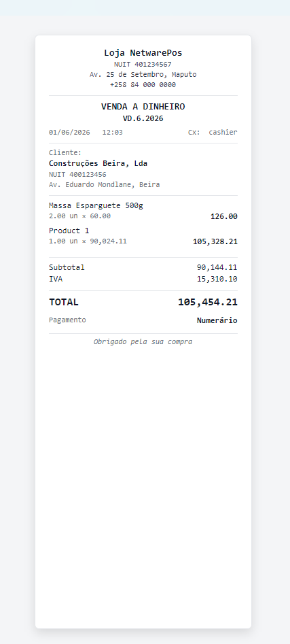Click the Massa Esparguete 500g item name
Screen dimensions: 290x644
[96, 205]
